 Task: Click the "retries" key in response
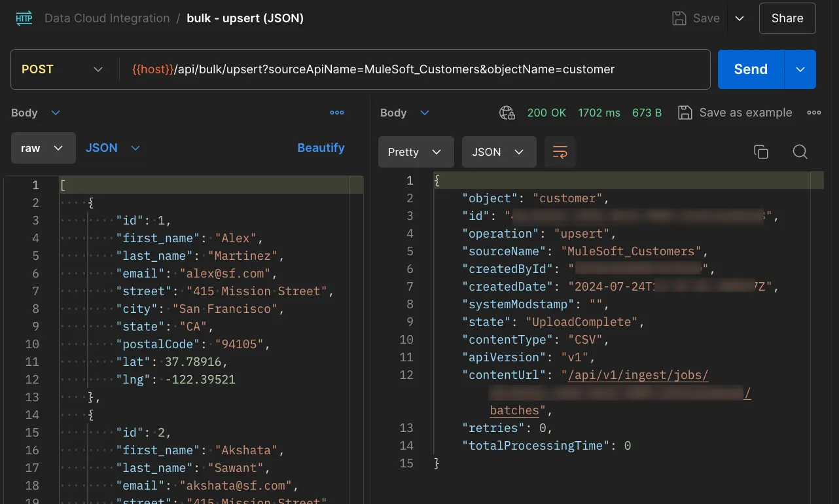[494, 428]
